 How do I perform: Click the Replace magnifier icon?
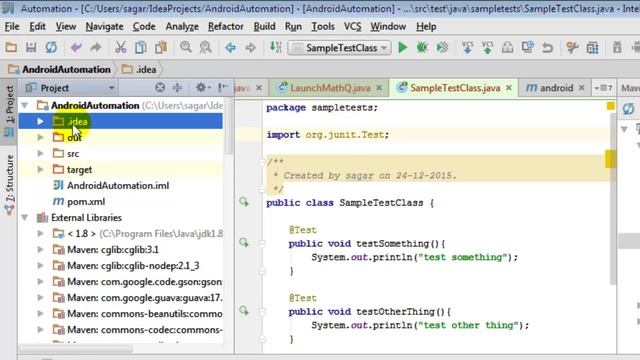[206, 48]
